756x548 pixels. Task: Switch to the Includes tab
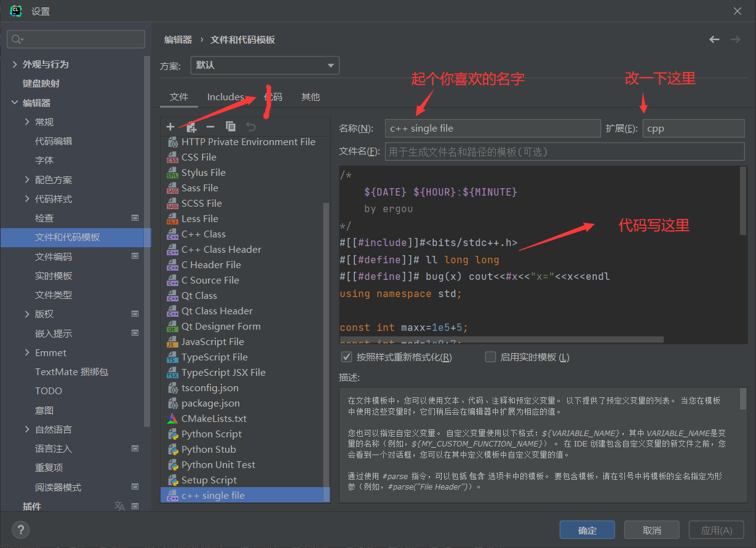pos(225,97)
